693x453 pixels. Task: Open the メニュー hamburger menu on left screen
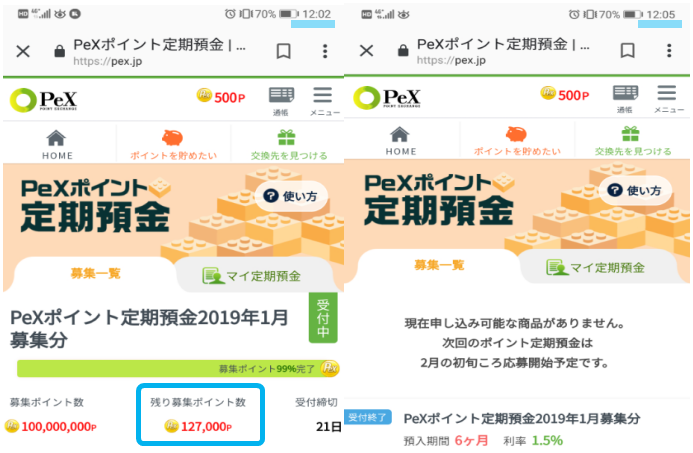click(324, 101)
